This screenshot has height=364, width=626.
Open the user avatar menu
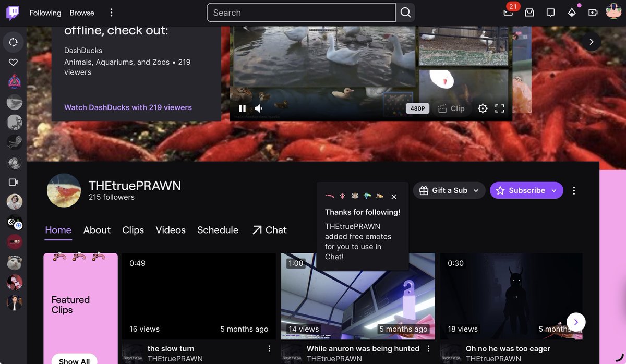(613, 11)
